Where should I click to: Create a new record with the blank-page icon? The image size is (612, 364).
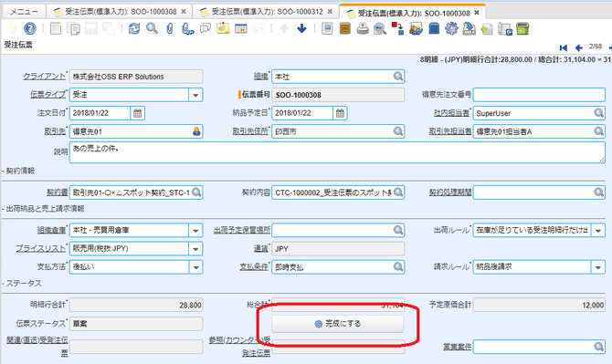coord(56,28)
